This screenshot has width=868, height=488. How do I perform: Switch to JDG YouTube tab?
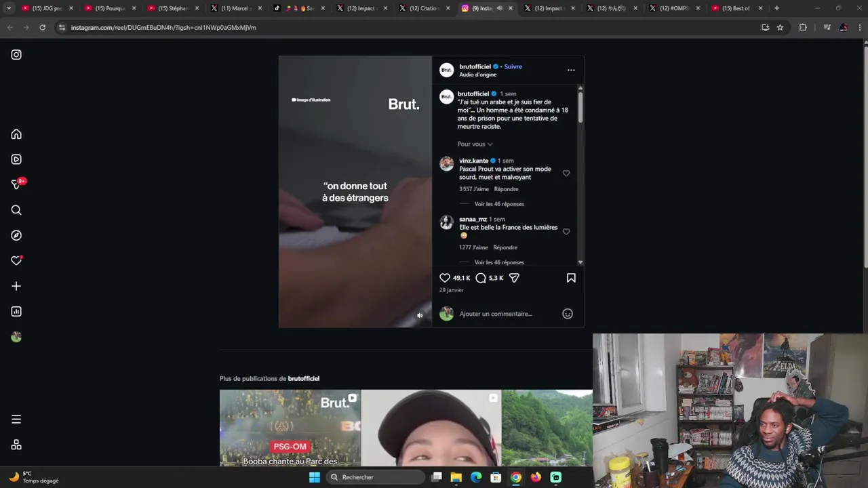47,8
